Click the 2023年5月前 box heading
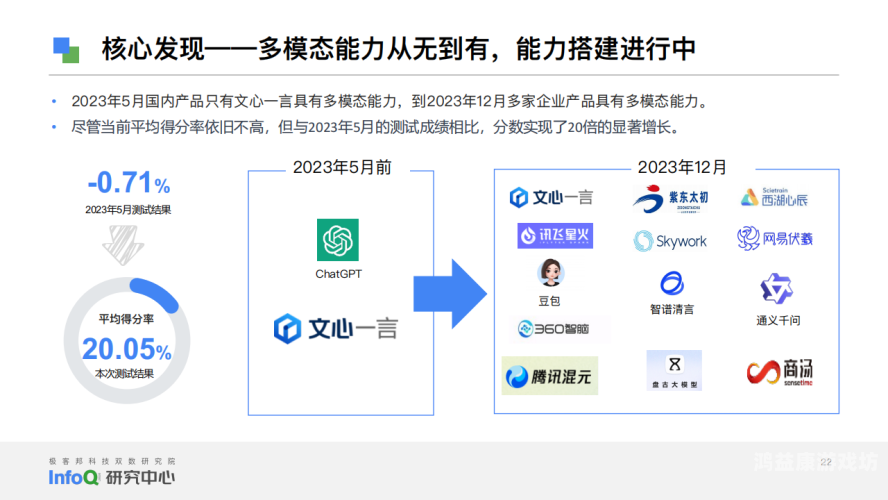 click(342, 167)
